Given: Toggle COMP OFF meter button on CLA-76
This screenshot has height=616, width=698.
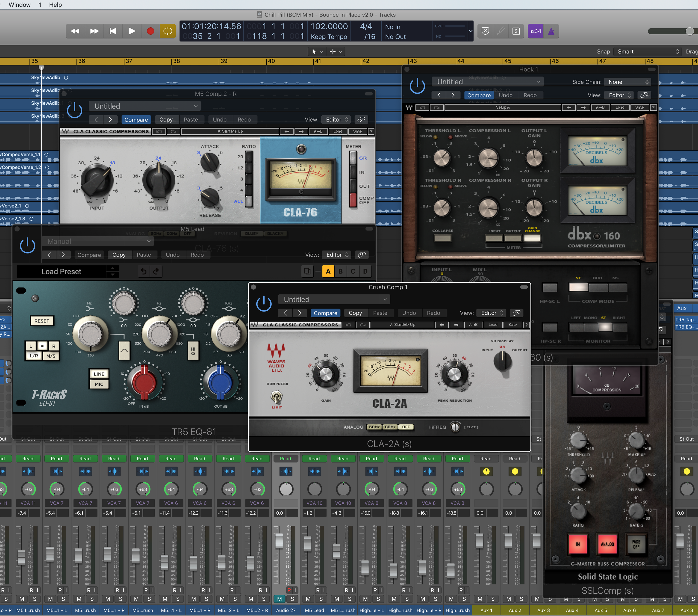Looking at the screenshot, I should click(x=353, y=200).
